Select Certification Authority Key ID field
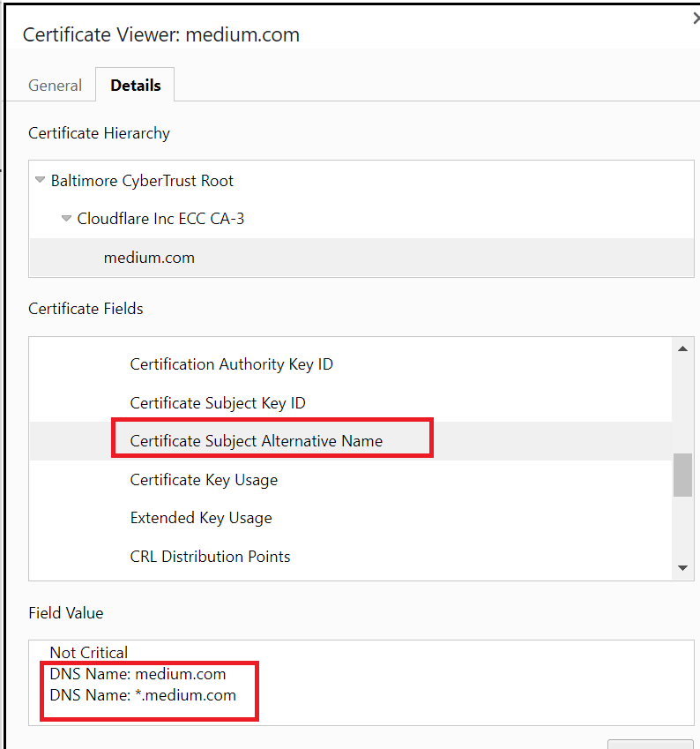 231,364
